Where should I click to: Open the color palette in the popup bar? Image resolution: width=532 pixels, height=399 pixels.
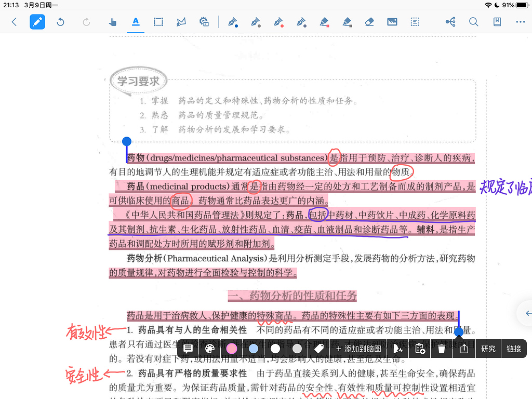point(208,349)
